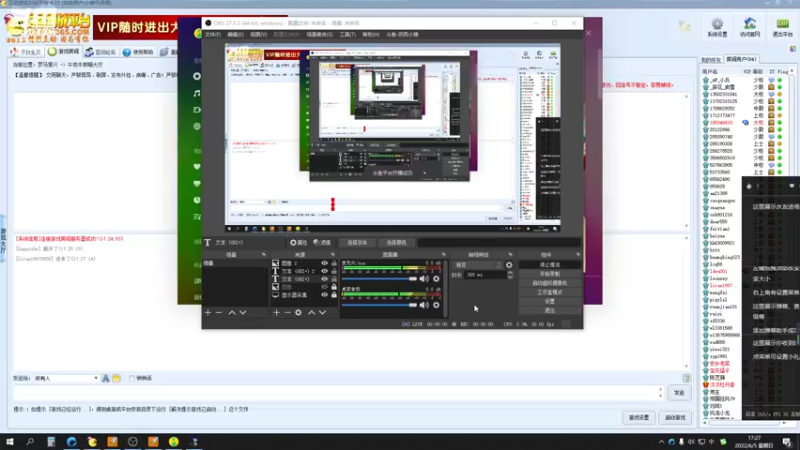Toggle lock on display capture source

coord(334,295)
